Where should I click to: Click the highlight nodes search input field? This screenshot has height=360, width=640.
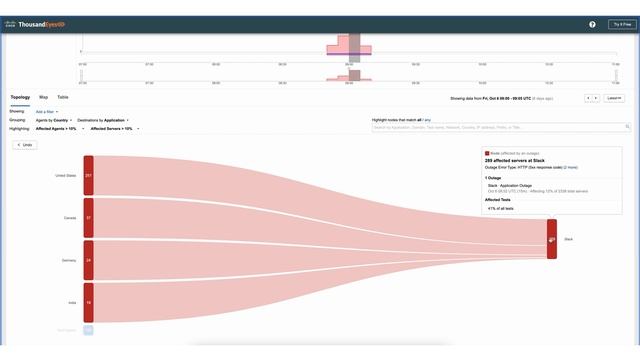[501, 127]
